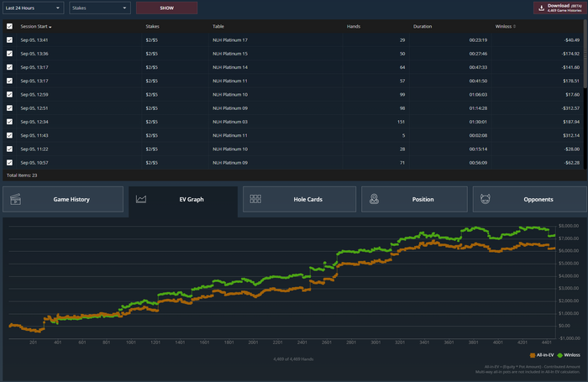The height and width of the screenshot is (382, 588).
Task: Click the Hole Cards grid icon
Action: pos(255,199)
